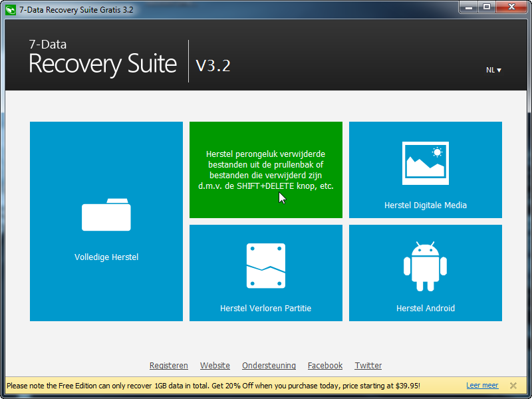Open the Ondersteuning link
The height and width of the screenshot is (399, 532).
(269, 366)
